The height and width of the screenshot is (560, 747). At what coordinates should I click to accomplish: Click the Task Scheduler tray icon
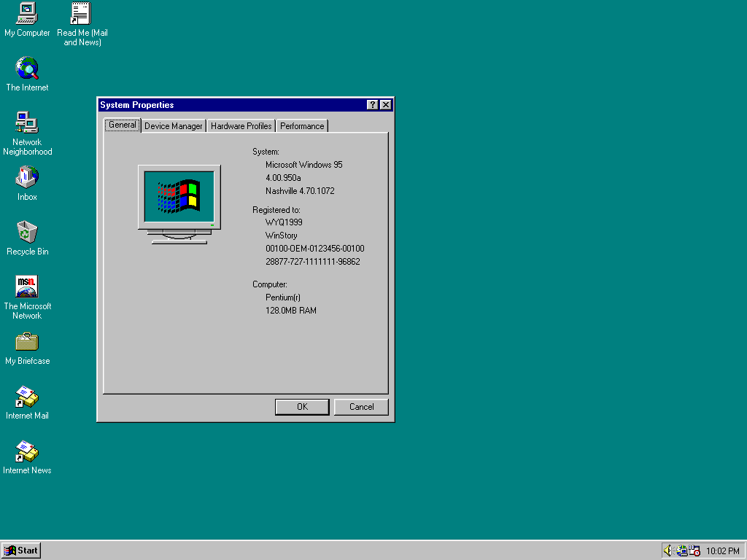click(x=694, y=551)
